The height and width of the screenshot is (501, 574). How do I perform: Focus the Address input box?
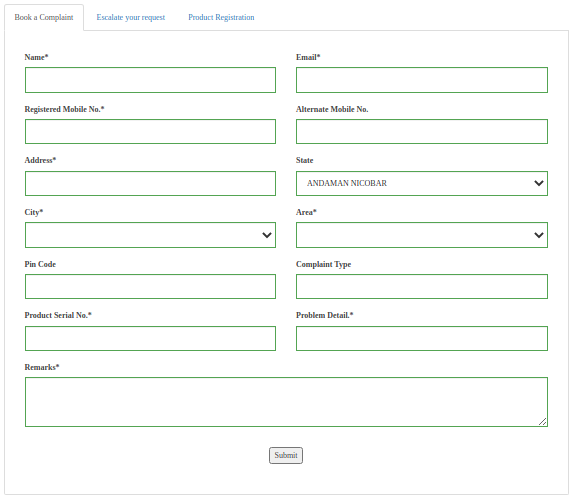tap(150, 183)
